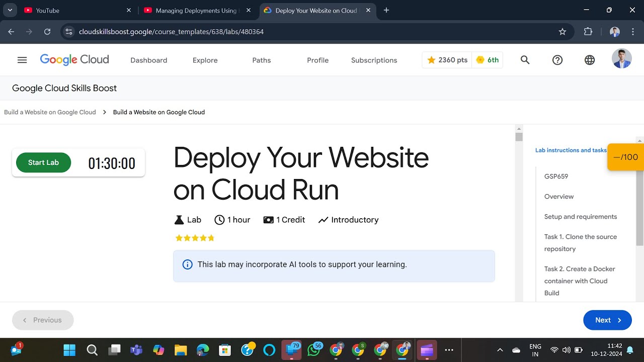Click the Previous button

click(43, 320)
